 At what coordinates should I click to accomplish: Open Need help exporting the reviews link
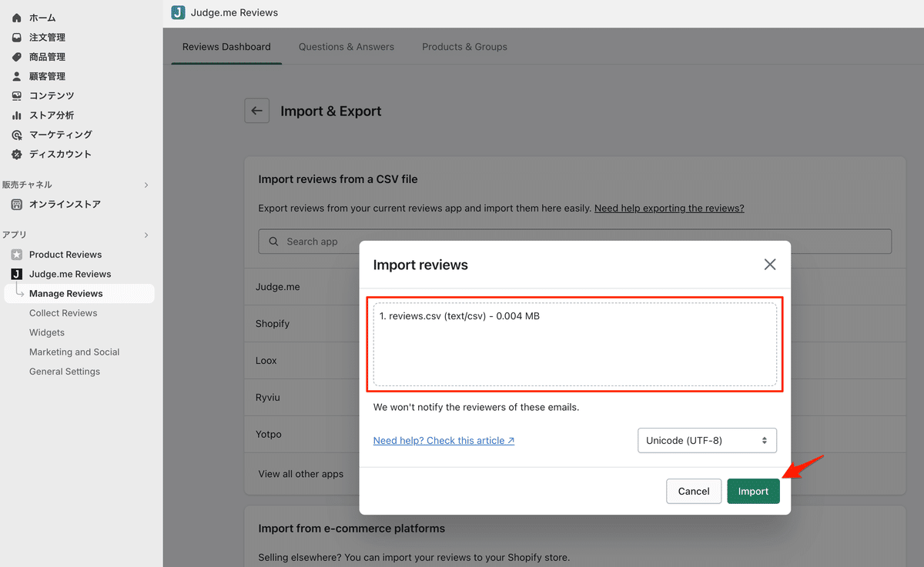669,208
